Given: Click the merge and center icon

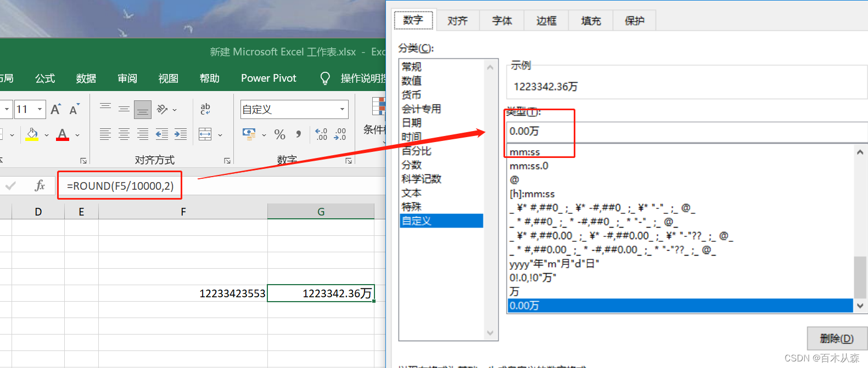Looking at the screenshot, I should [205, 134].
